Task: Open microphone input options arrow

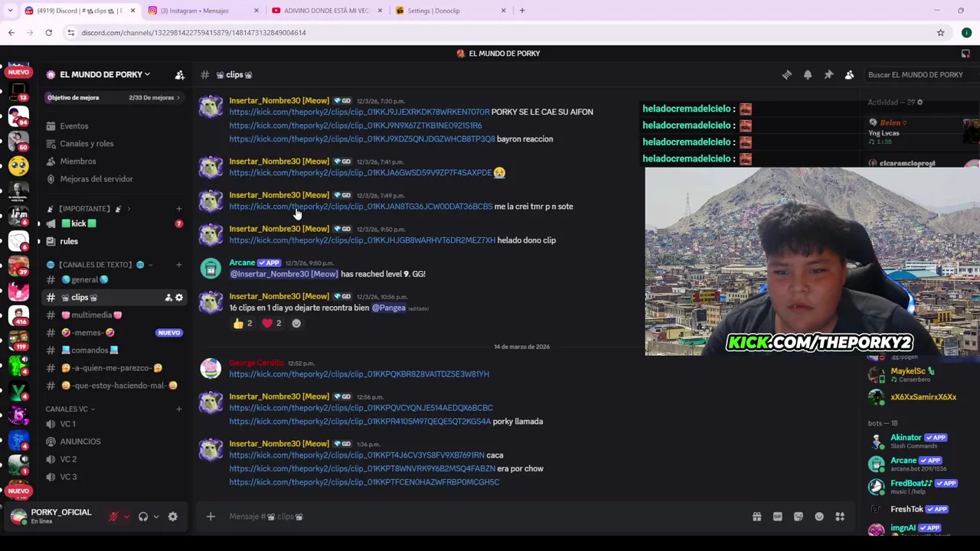Action: tap(126, 517)
